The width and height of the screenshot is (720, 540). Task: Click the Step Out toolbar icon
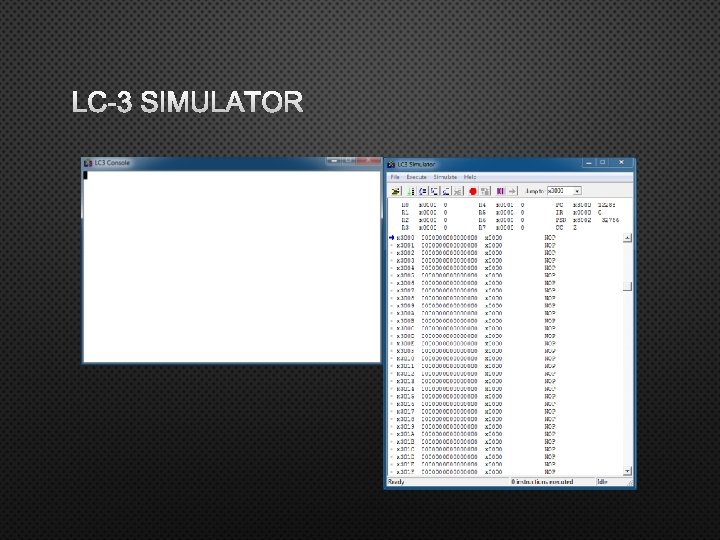pyautogui.click(x=446, y=191)
